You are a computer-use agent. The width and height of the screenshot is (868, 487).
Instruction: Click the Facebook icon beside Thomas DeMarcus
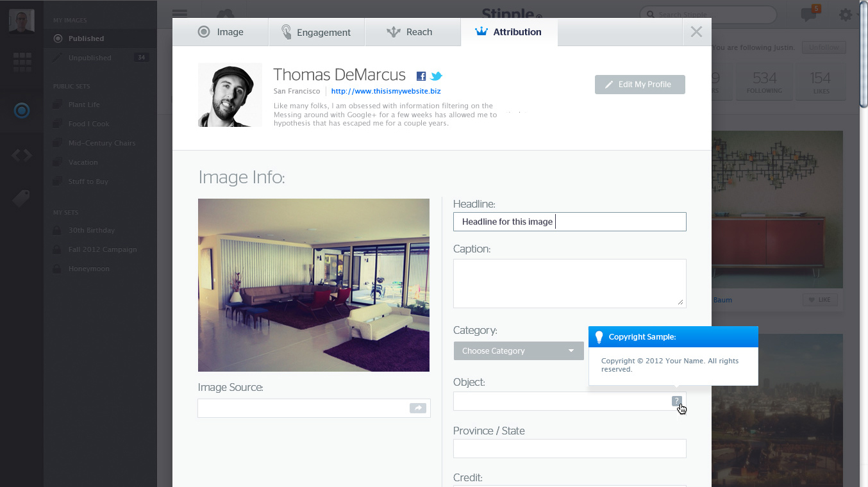(421, 76)
